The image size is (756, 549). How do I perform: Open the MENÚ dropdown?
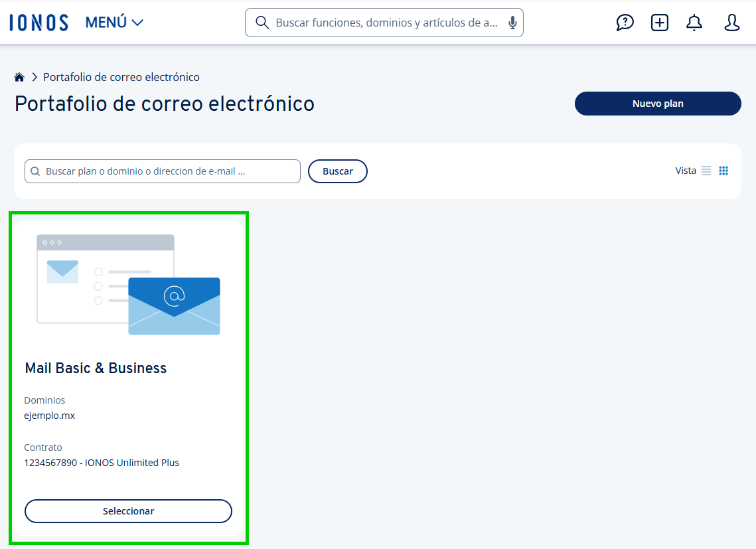pyautogui.click(x=114, y=23)
